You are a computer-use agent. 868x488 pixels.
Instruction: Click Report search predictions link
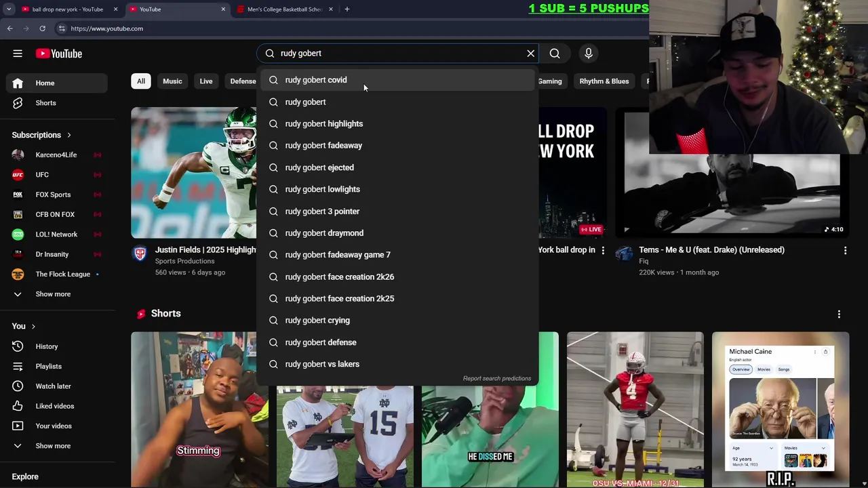coord(497,378)
